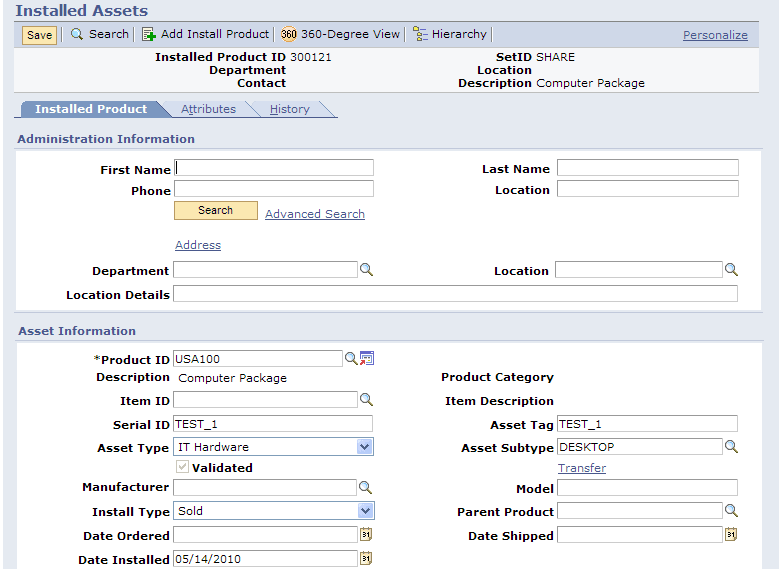The width and height of the screenshot is (784, 569).
Task: Click the Save button
Action: click(x=40, y=35)
